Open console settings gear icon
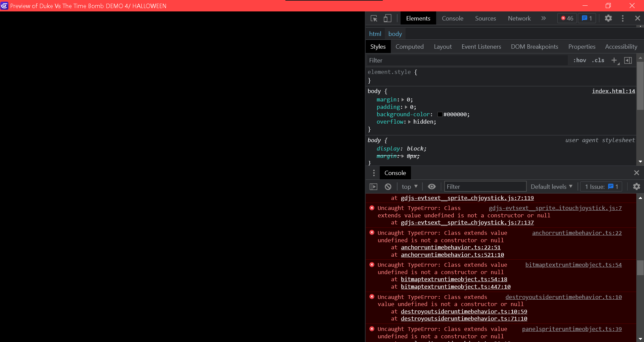644x342 pixels. (636, 186)
